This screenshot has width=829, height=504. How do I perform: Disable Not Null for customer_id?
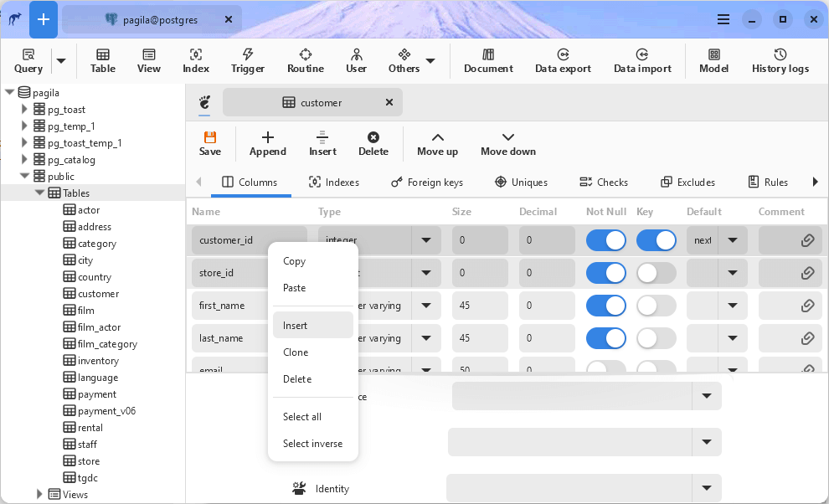(606, 240)
